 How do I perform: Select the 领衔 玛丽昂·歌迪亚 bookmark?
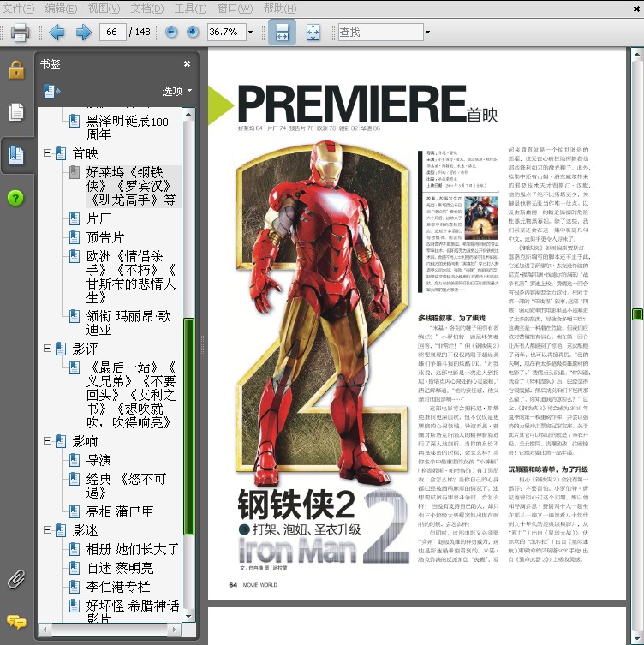click(x=128, y=323)
